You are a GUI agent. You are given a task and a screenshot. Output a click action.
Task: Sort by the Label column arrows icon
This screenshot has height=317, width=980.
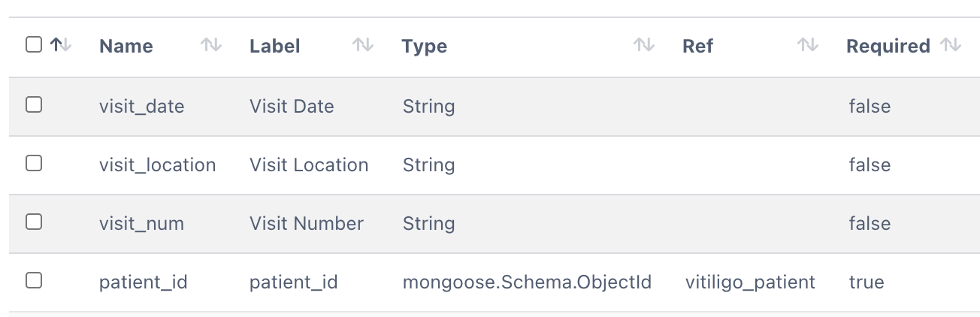(x=363, y=46)
